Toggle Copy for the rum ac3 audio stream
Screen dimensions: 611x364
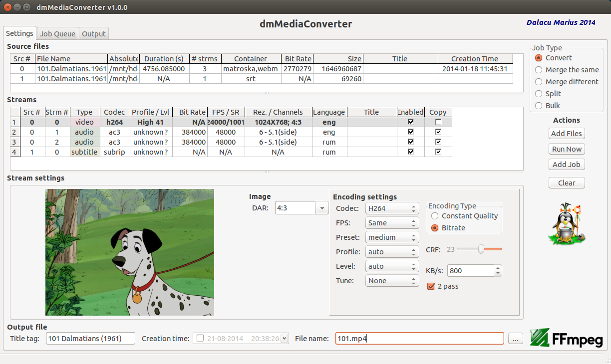438,142
